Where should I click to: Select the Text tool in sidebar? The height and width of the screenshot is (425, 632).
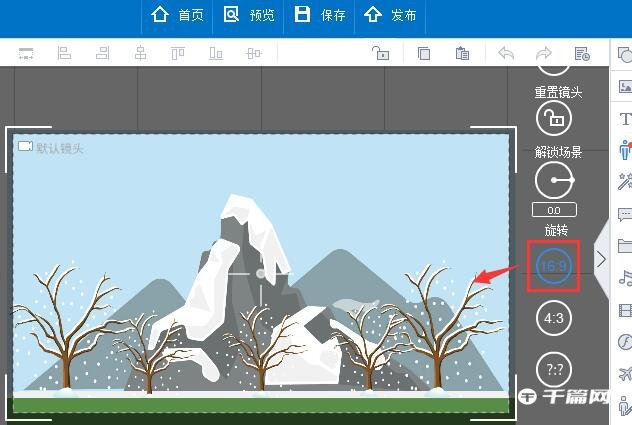coord(625,119)
